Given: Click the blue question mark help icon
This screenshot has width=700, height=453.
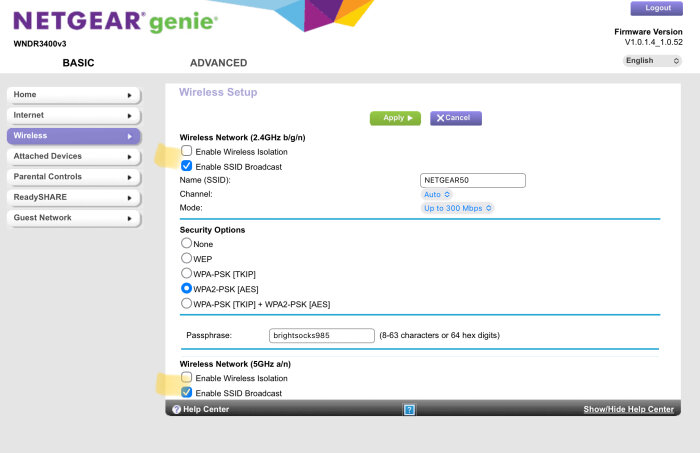Looking at the screenshot, I should [409, 409].
